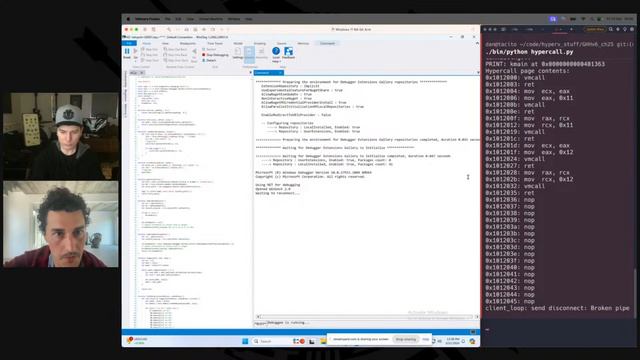Open the source pane dropdown arrow
The height and width of the screenshot is (360, 640).
point(250,73)
